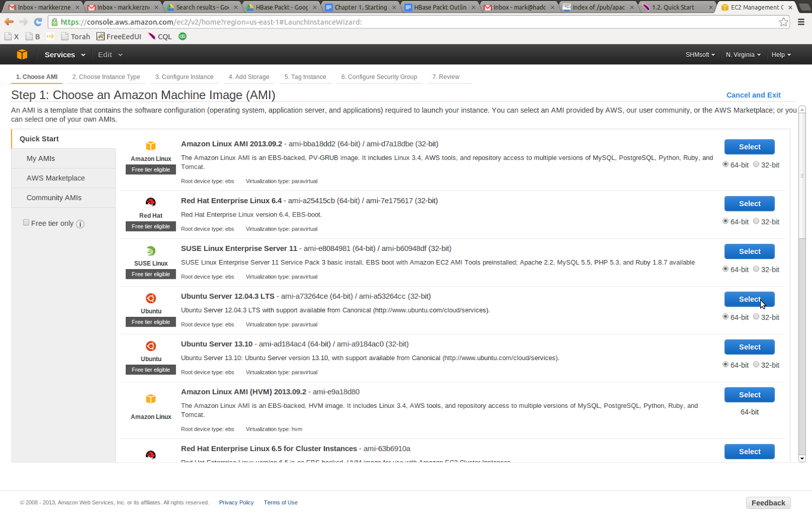Open the AWS Marketplace section

click(x=63, y=178)
